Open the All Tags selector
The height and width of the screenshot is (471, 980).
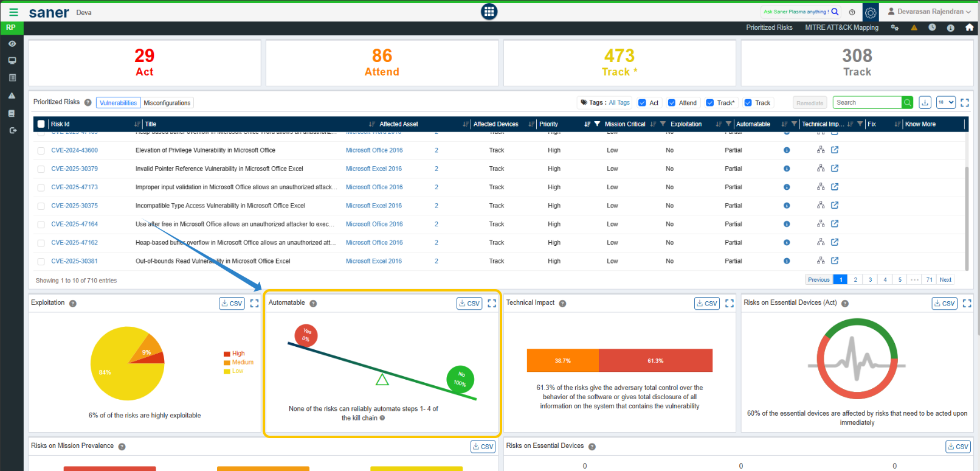[x=619, y=103]
